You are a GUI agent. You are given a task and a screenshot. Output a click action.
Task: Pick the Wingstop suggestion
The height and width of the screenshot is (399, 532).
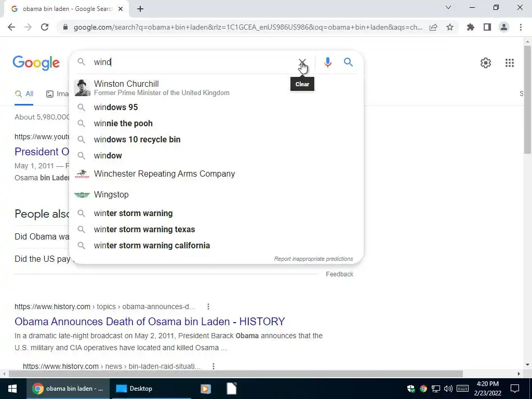tap(216, 195)
